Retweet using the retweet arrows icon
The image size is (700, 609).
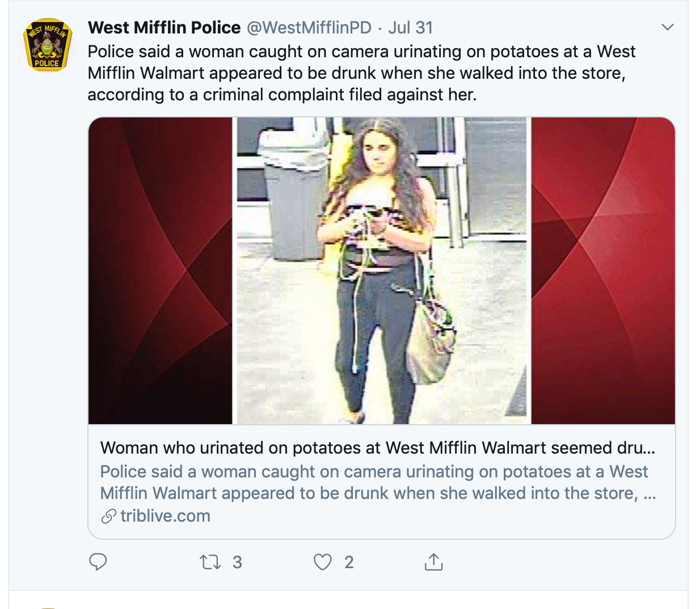[210, 562]
